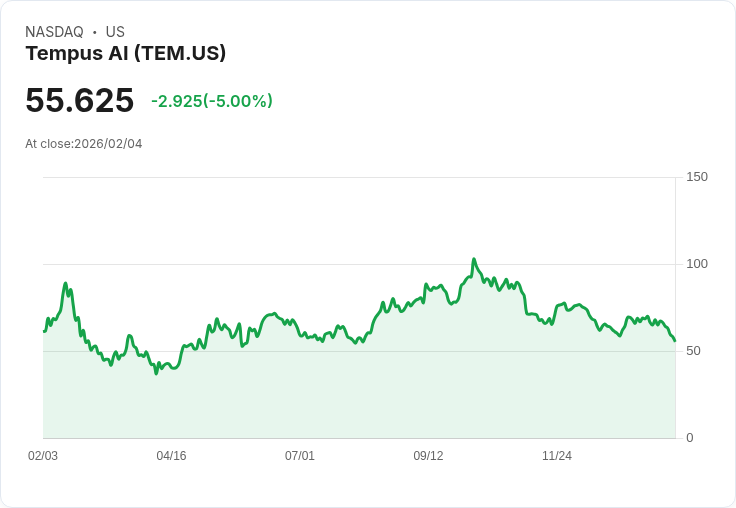Click the current price 55.625

pyautogui.click(x=79, y=101)
